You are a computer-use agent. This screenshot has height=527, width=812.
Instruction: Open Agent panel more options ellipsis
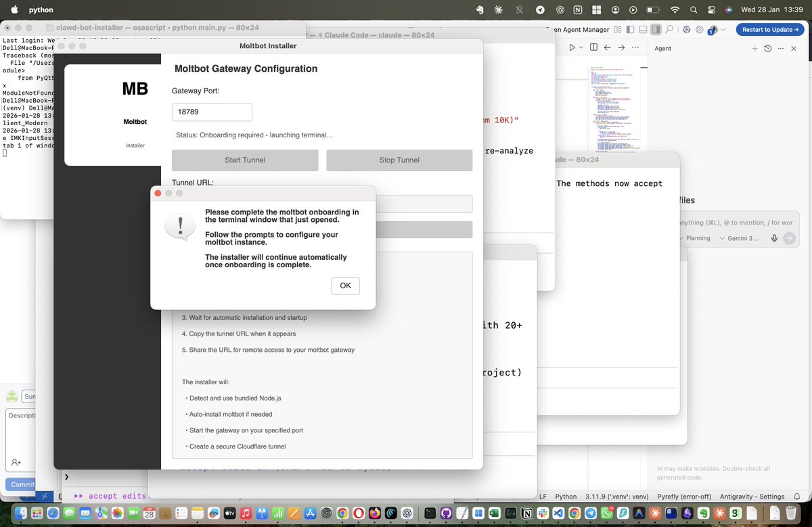point(782,49)
